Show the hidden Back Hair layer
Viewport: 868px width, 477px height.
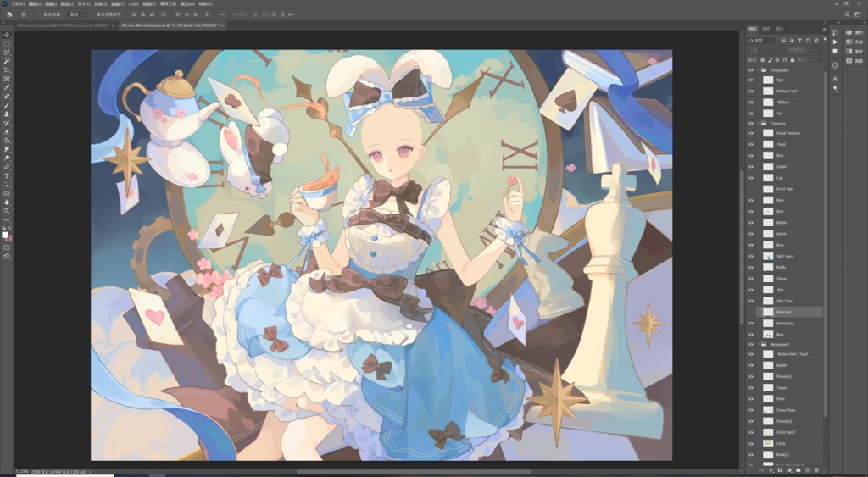(x=751, y=312)
